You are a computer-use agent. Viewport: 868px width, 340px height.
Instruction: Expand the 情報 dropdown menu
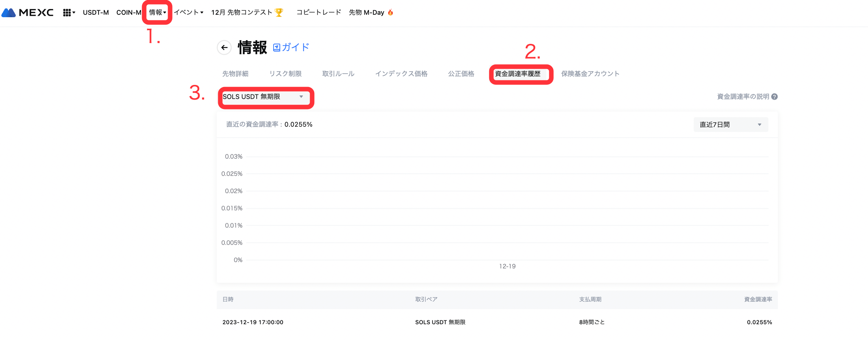coord(157,13)
